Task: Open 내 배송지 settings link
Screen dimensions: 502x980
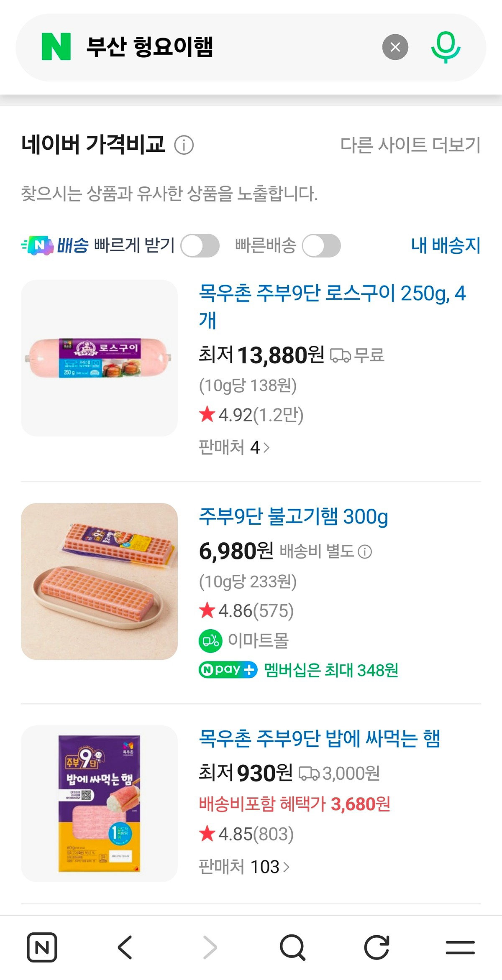Action: pos(446,245)
